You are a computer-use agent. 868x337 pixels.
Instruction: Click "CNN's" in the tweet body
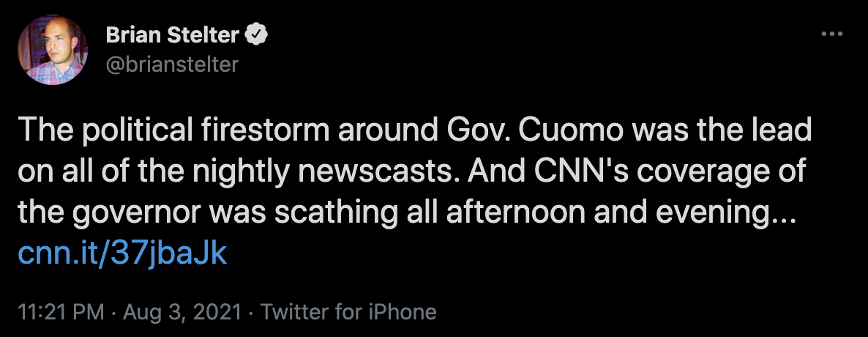(x=583, y=172)
